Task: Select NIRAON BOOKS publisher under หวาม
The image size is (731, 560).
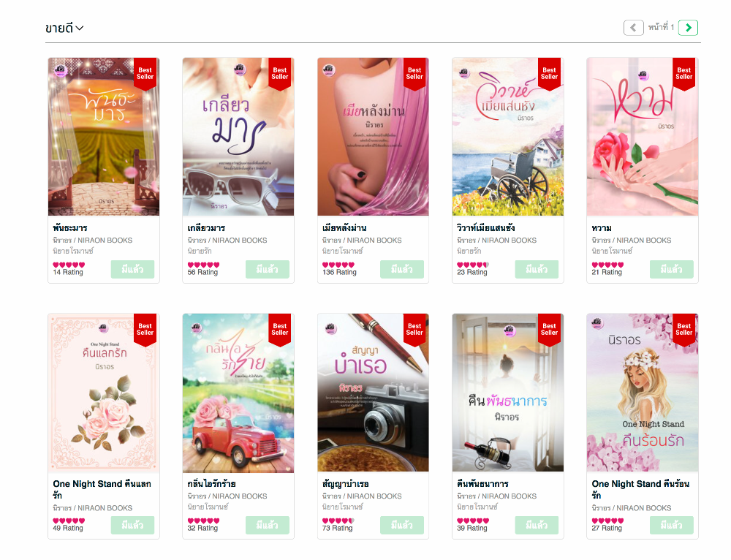Action: pos(644,240)
